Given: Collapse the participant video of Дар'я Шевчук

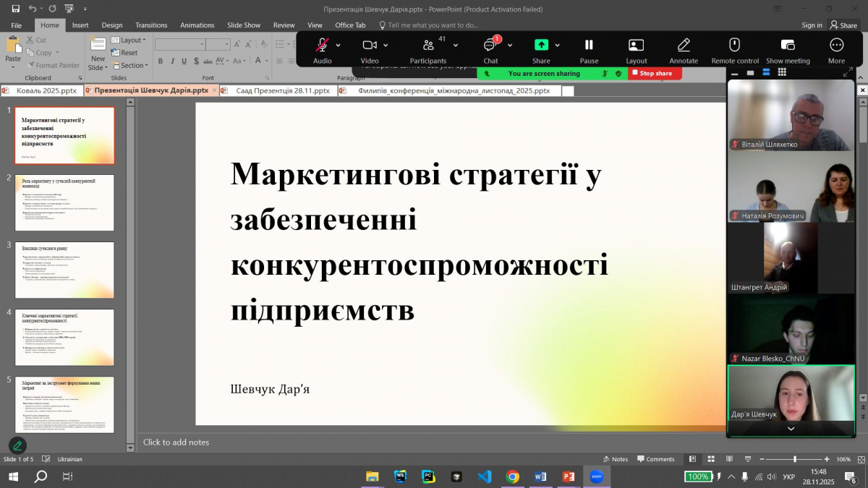Looking at the screenshot, I should (791, 429).
